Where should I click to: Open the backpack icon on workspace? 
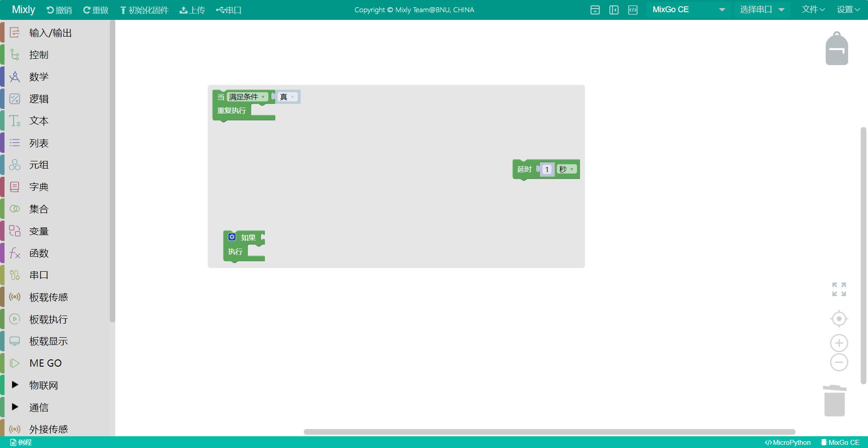point(837,48)
